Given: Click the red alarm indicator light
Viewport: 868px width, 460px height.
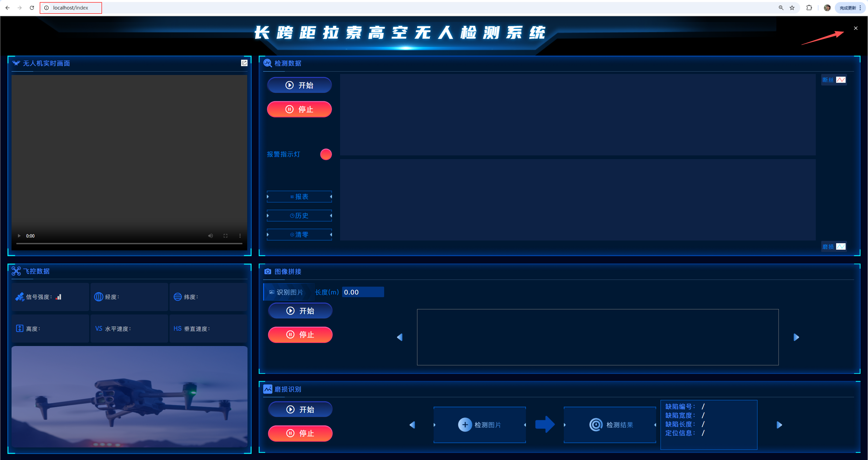Looking at the screenshot, I should 326,154.
